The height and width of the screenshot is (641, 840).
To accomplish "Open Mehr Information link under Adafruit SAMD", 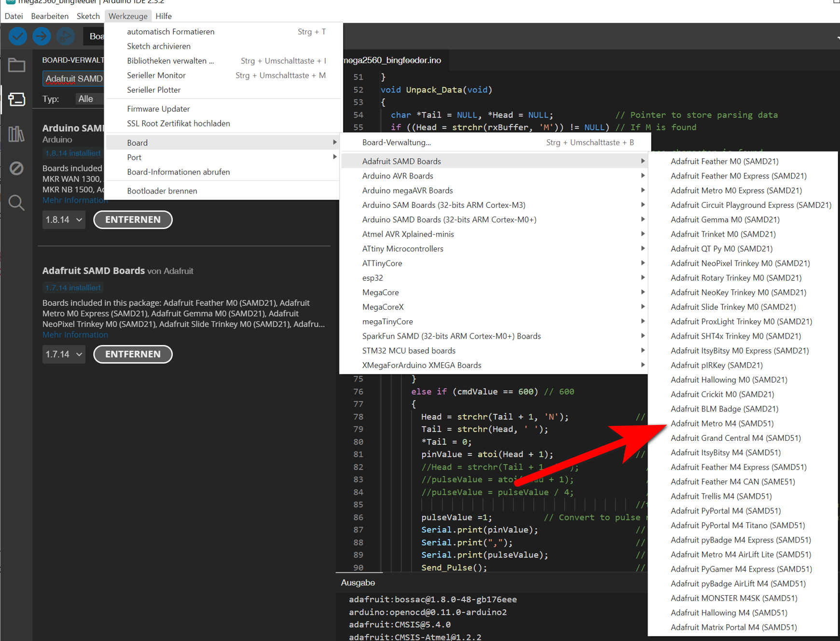I will 75,335.
